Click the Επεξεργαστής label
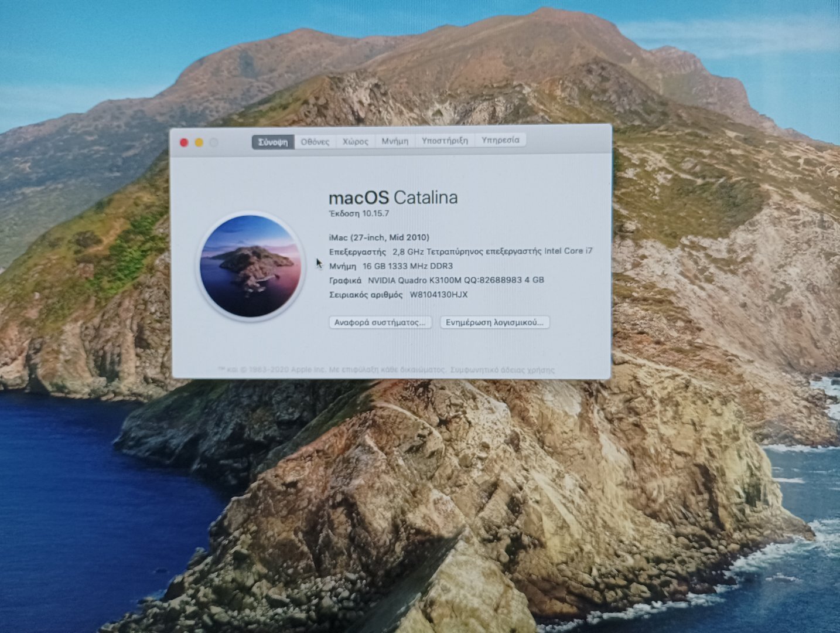Image resolution: width=840 pixels, height=633 pixels. pos(357,251)
